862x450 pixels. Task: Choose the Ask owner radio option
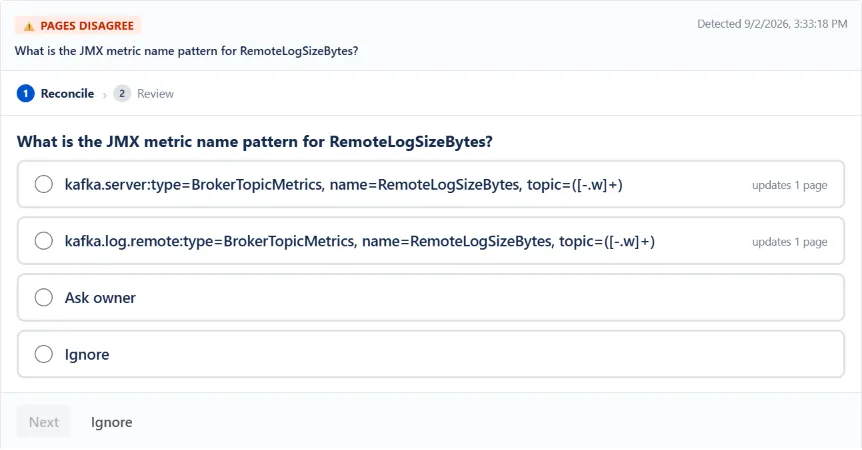click(x=430, y=298)
